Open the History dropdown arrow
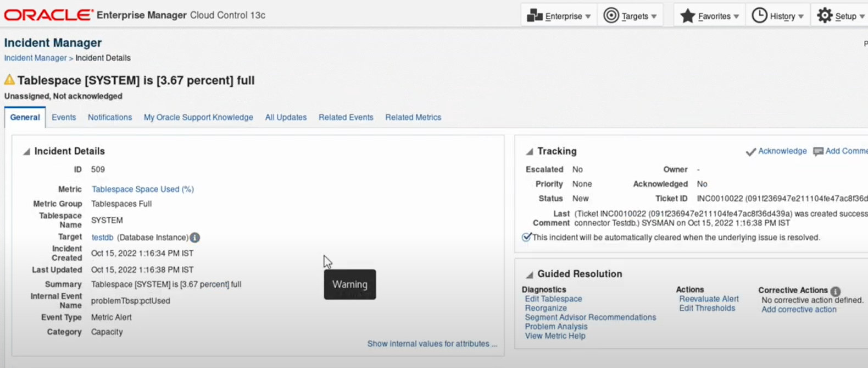This screenshot has height=368, width=868. pos(801,17)
